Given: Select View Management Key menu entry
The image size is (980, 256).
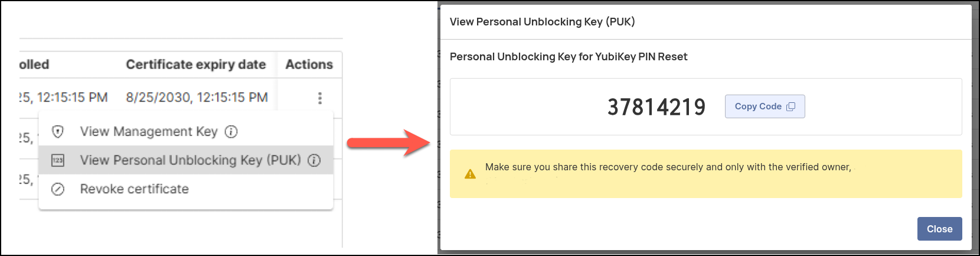Looking at the screenshot, I should 149,132.
